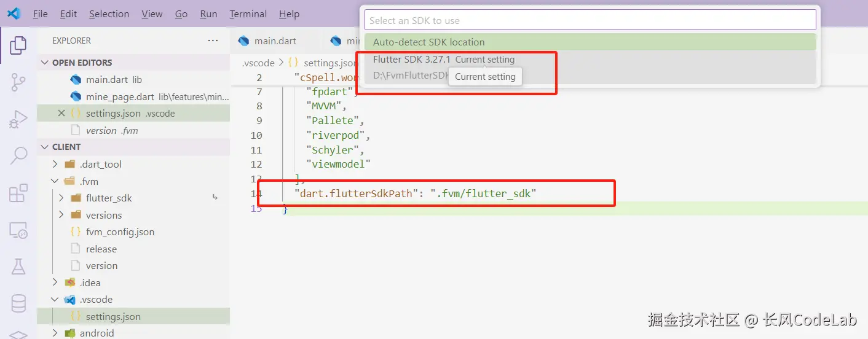The height and width of the screenshot is (339, 868).
Task: Focus the Select an SDK input
Action: tap(590, 20)
